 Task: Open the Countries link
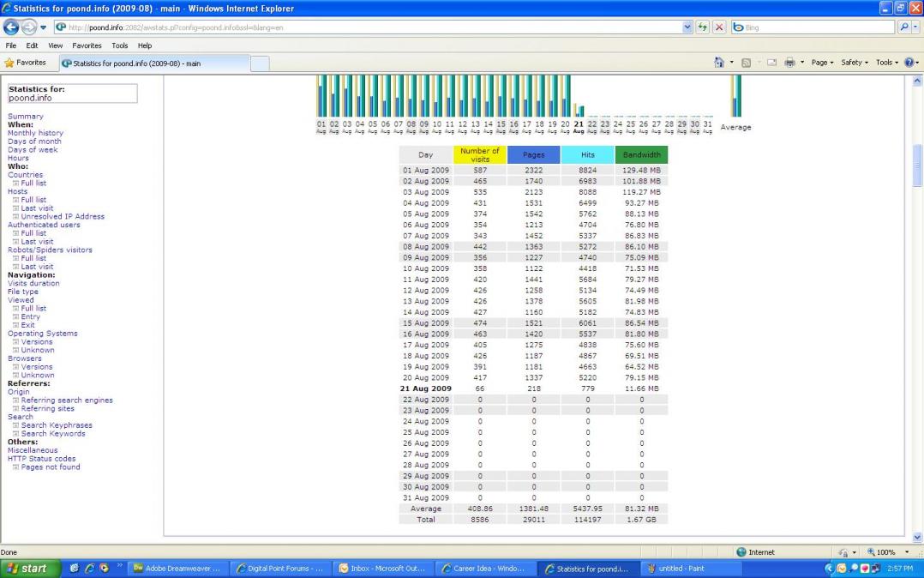[x=26, y=175]
